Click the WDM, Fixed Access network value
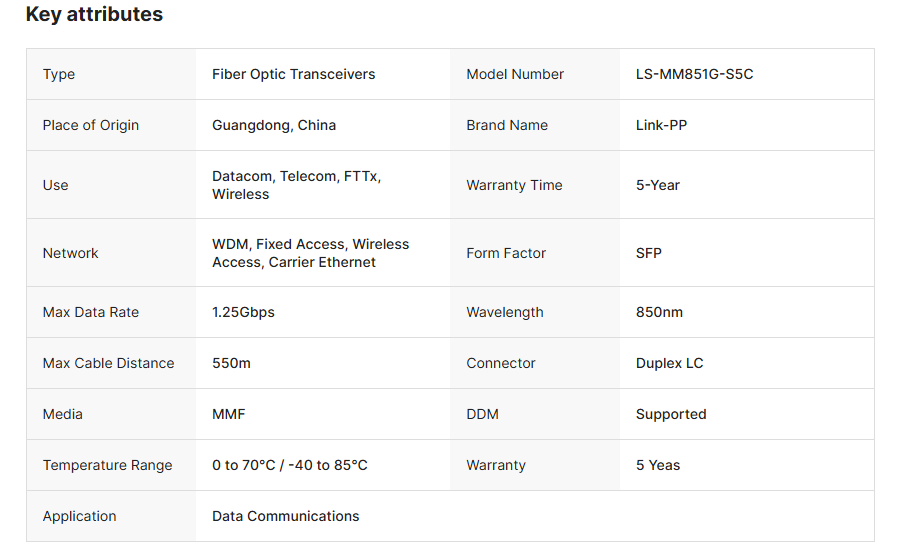 (310, 253)
